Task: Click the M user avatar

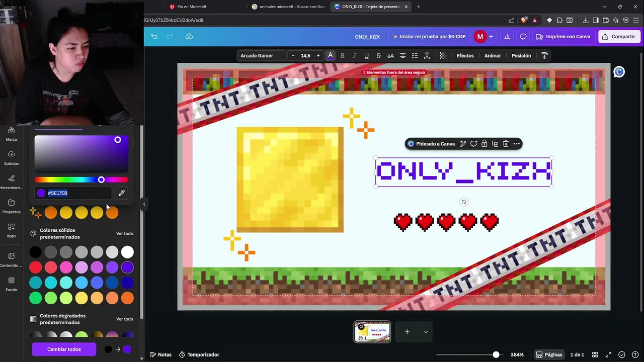Action: (x=480, y=36)
